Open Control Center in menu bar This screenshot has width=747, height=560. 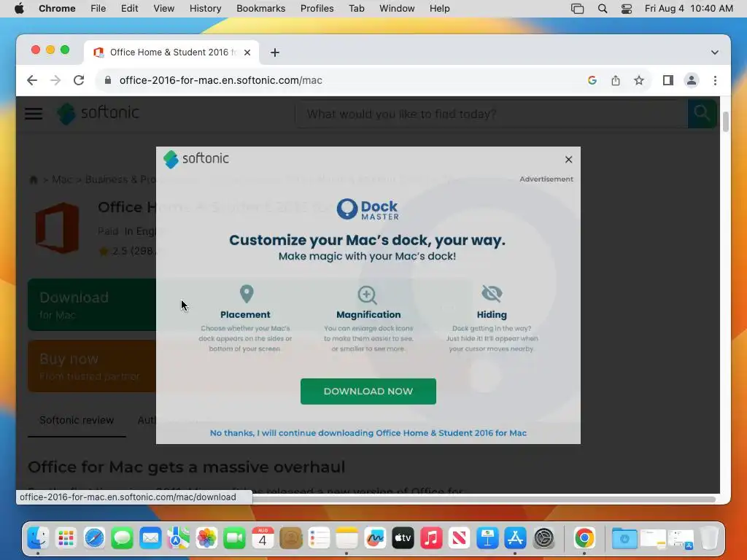626,9
